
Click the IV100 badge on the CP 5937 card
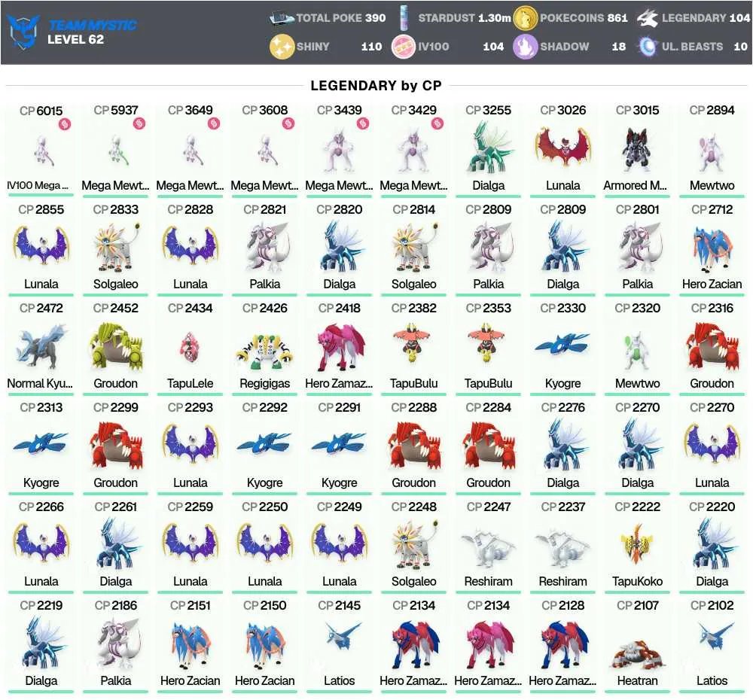point(139,124)
